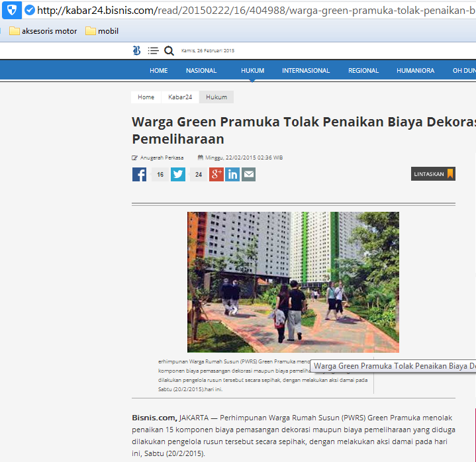
Task: Share article on Google Plus
Action: pos(216,174)
